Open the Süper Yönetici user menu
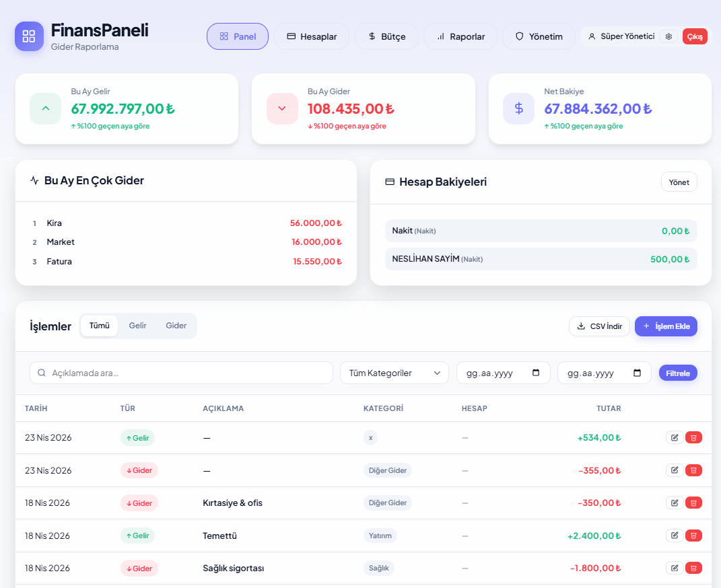The image size is (721, 588). point(621,36)
